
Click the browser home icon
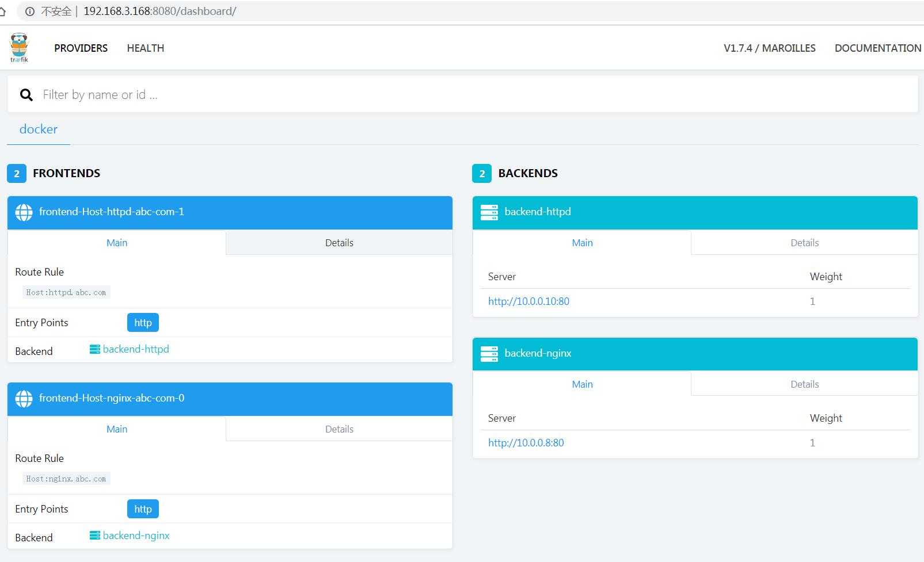[x=3, y=11]
